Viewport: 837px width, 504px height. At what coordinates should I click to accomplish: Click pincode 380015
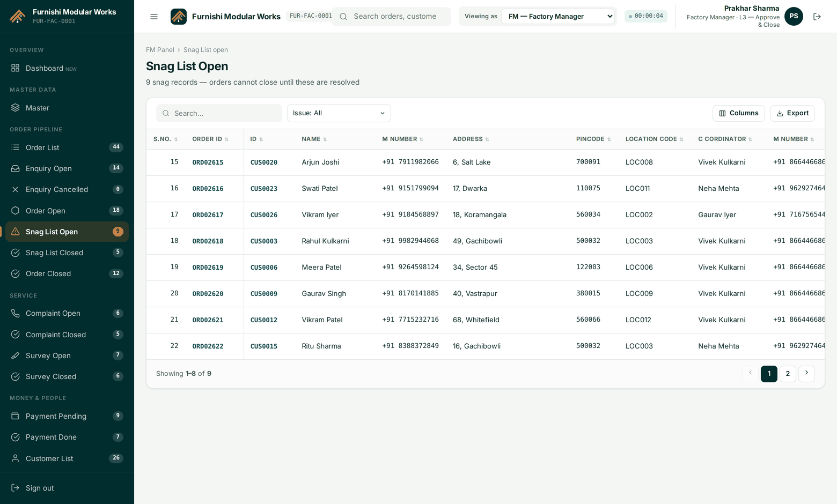click(588, 294)
